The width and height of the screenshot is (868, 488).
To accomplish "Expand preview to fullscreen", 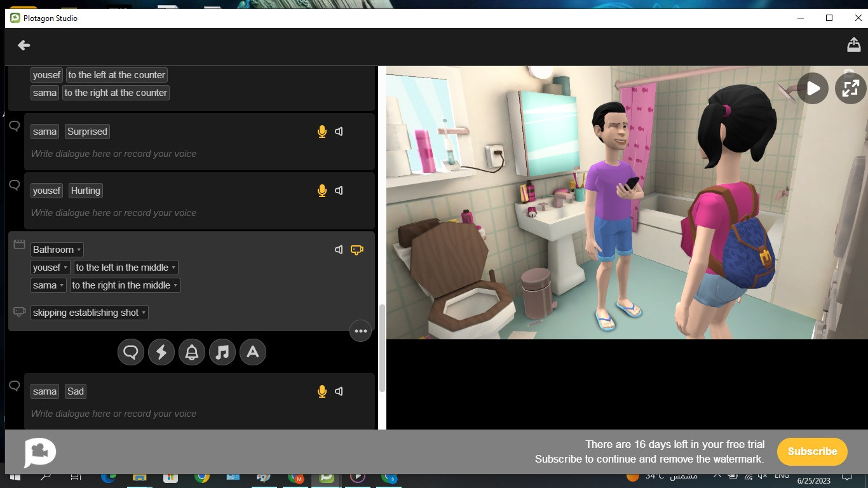I will pyautogui.click(x=850, y=88).
